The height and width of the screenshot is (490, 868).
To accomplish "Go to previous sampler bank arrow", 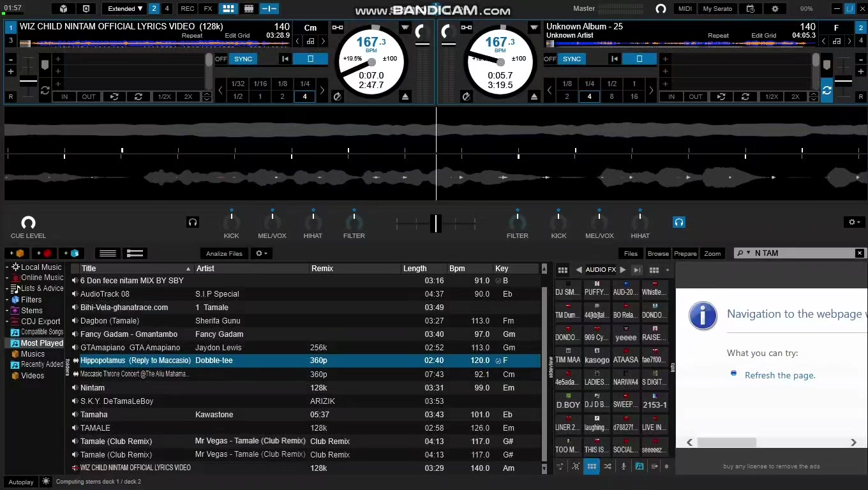I will (x=579, y=270).
